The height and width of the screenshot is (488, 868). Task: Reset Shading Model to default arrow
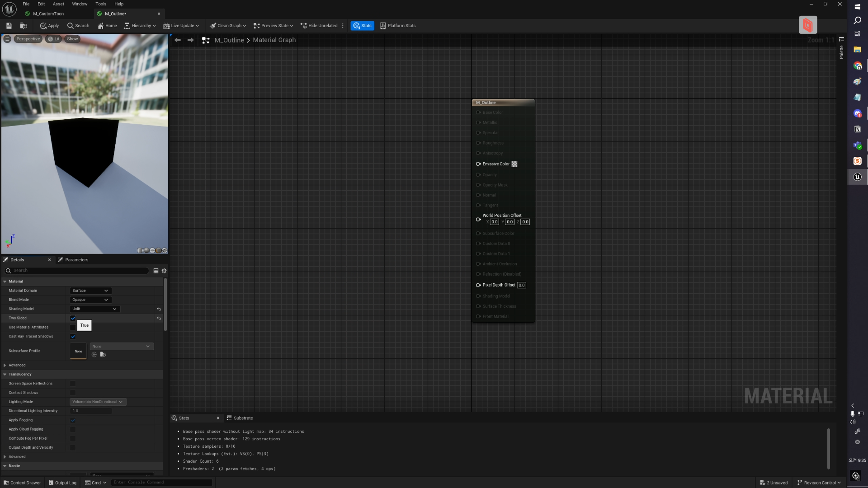click(x=159, y=309)
